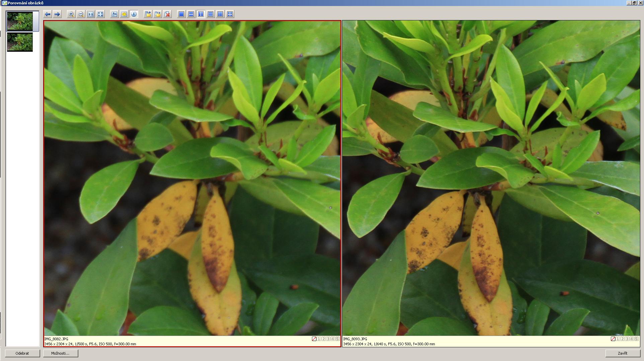Toggle 1:1 actual size zoom
This screenshot has width=644, height=361.
point(91,14)
